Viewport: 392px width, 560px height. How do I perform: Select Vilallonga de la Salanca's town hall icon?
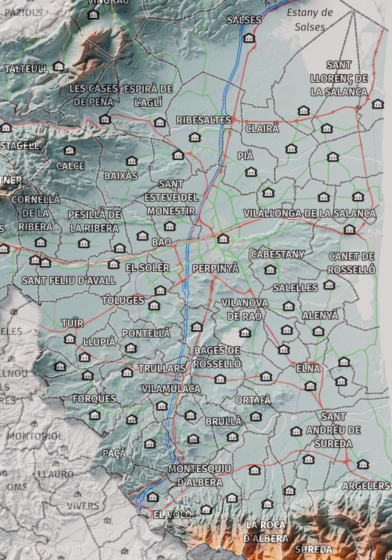click(350, 229)
